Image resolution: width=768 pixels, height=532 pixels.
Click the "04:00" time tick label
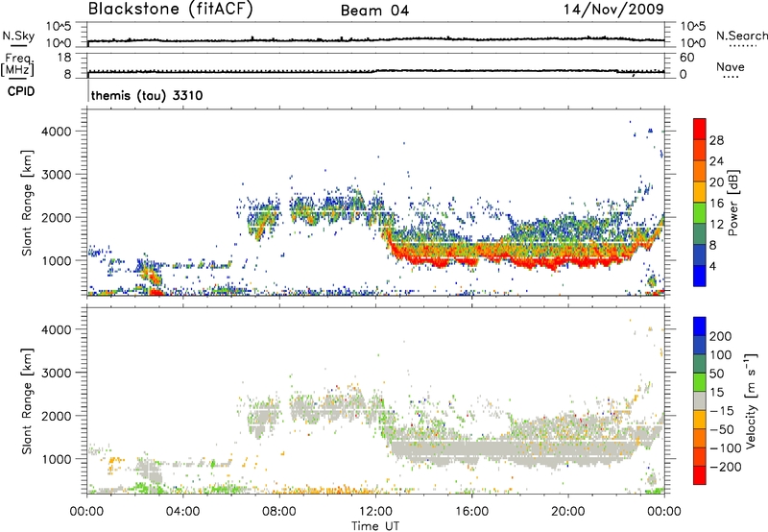(182, 512)
